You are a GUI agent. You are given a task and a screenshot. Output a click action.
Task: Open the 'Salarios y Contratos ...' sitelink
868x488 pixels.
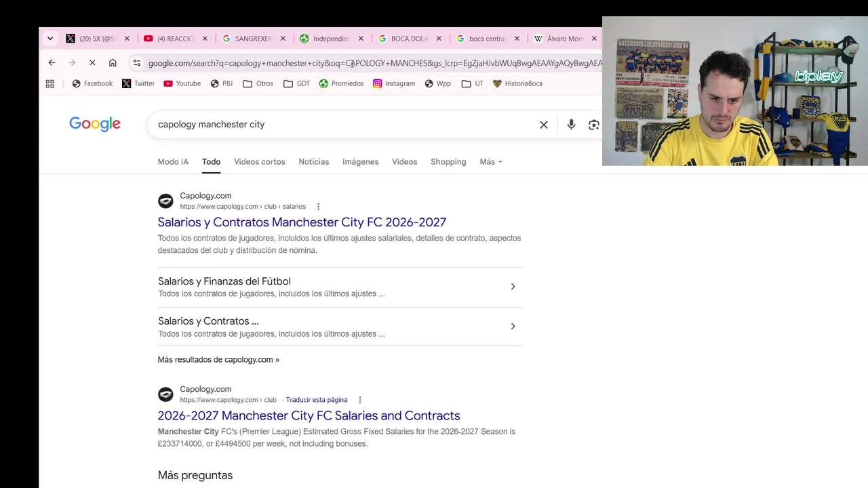[208, 321]
